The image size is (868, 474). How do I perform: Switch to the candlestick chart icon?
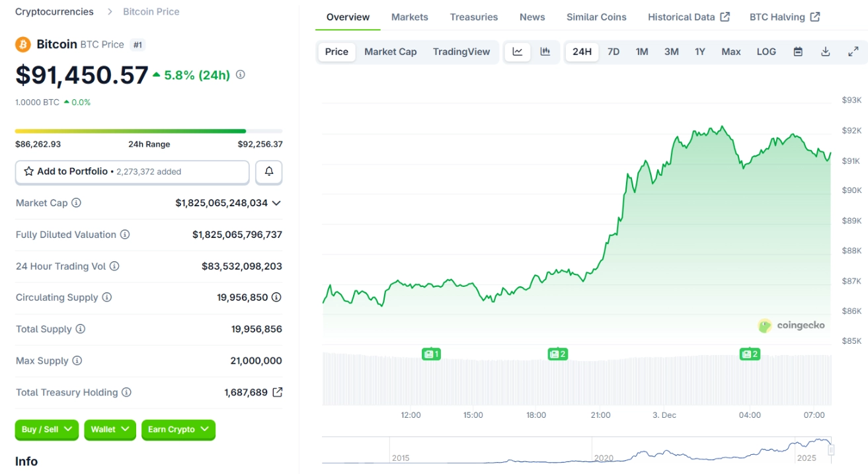(544, 52)
